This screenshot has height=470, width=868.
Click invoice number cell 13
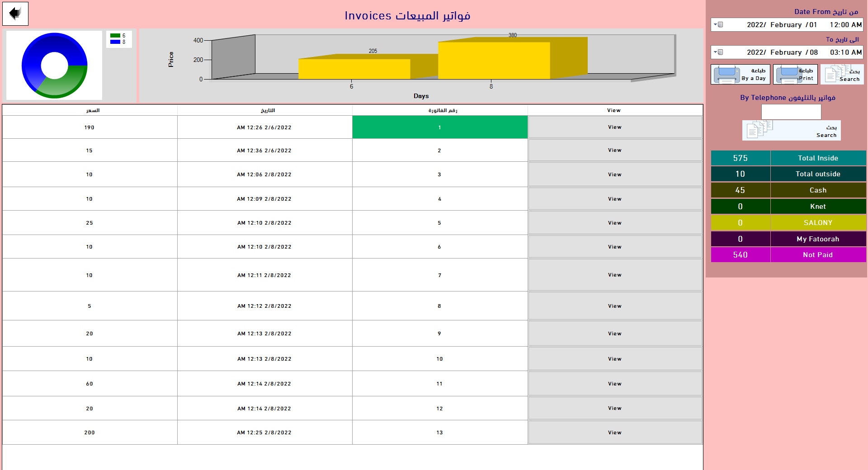pos(440,432)
